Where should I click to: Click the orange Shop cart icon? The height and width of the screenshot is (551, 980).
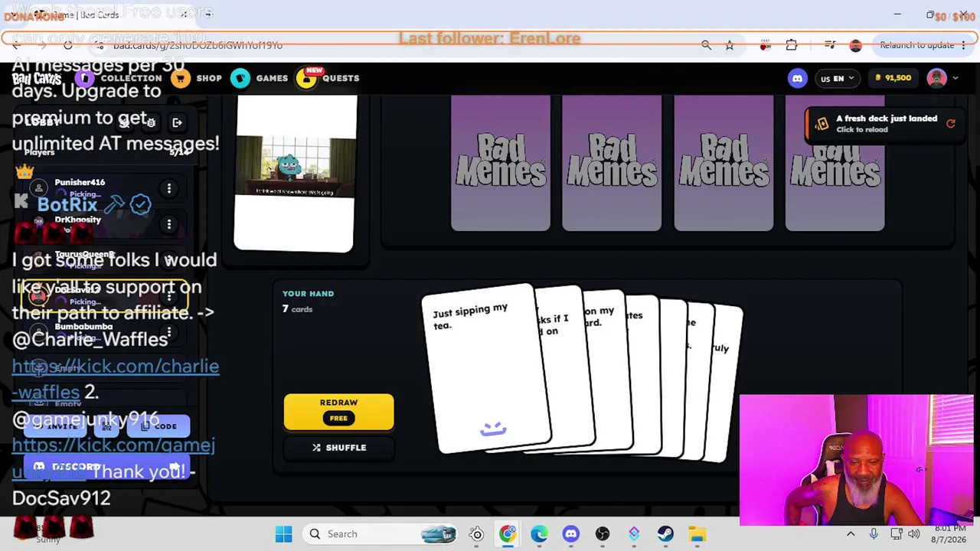pyautogui.click(x=180, y=78)
